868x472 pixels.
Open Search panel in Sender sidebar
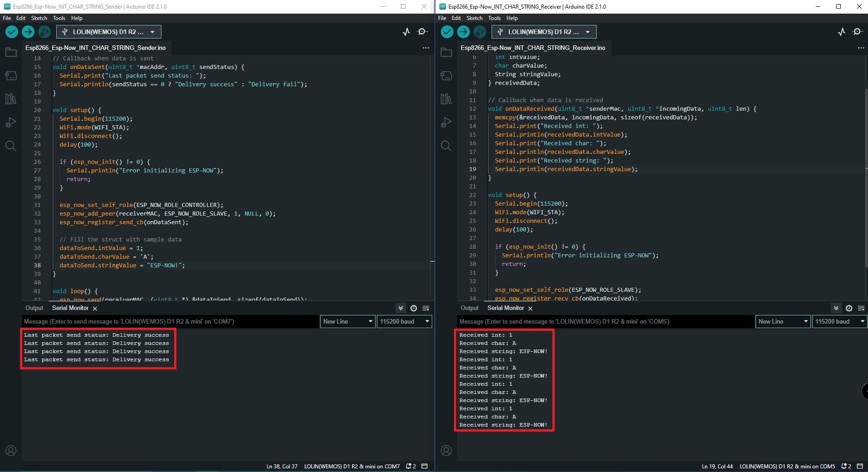[x=11, y=146]
